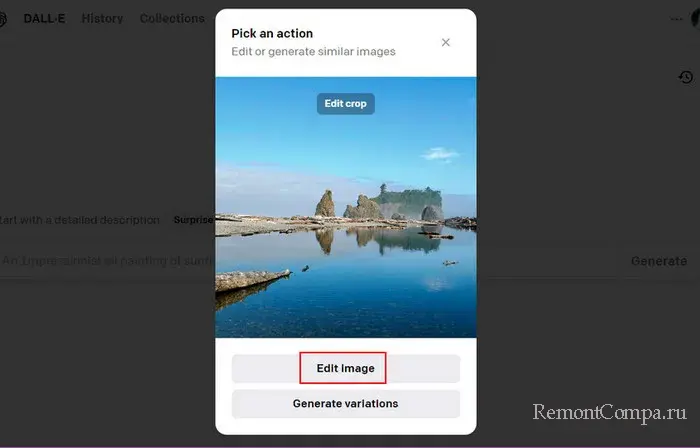Click the Edit crop button on image
The height and width of the screenshot is (448, 700).
tap(345, 104)
